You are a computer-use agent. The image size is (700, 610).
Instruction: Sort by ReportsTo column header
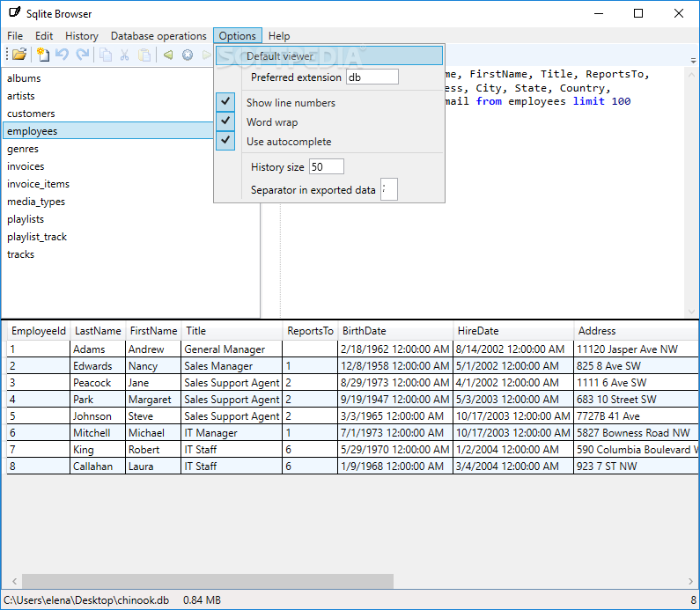point(310,331)
